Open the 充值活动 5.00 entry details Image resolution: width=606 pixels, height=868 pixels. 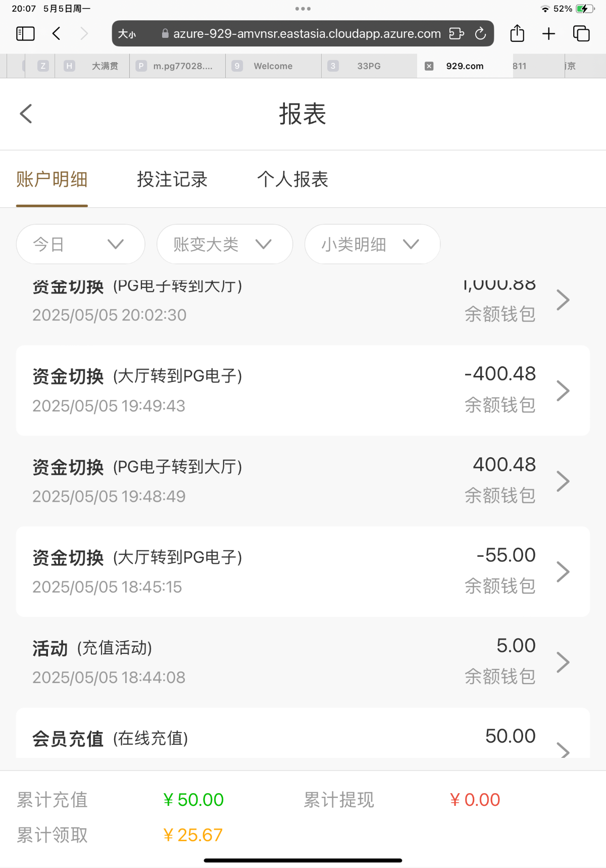[303, 662]
